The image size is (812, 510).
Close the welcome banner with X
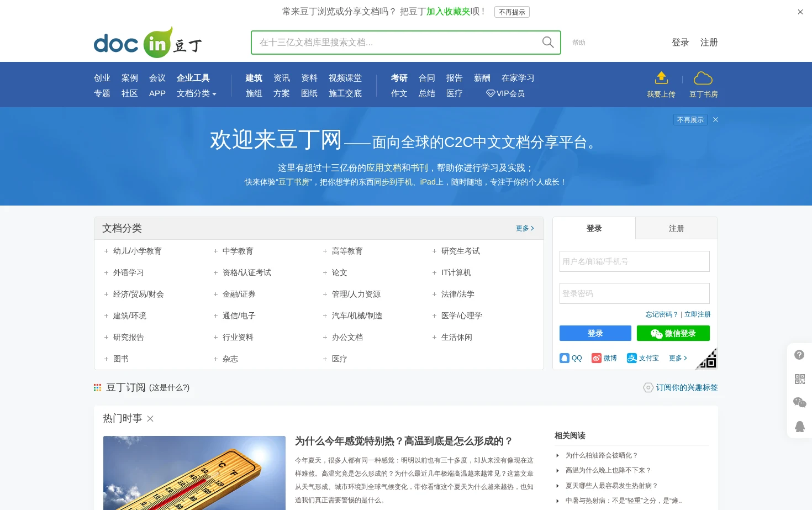click(715, 119)
